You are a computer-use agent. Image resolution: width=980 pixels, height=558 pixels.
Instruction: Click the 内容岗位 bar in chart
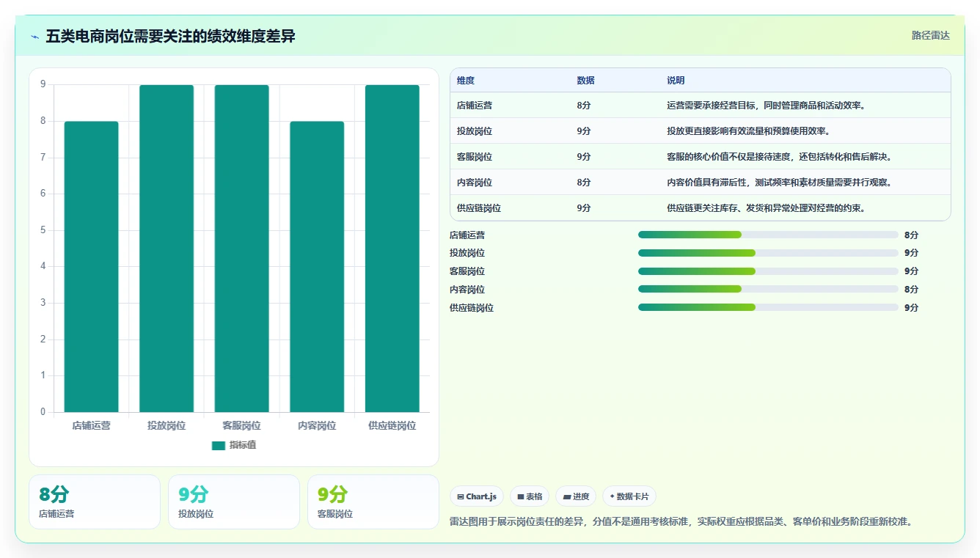point(317,267)
